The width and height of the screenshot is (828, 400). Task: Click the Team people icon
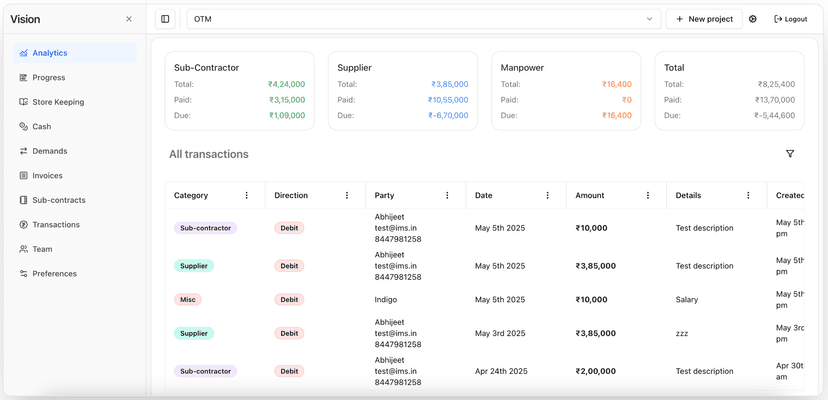pyautogui.click(x=23, y=249)
